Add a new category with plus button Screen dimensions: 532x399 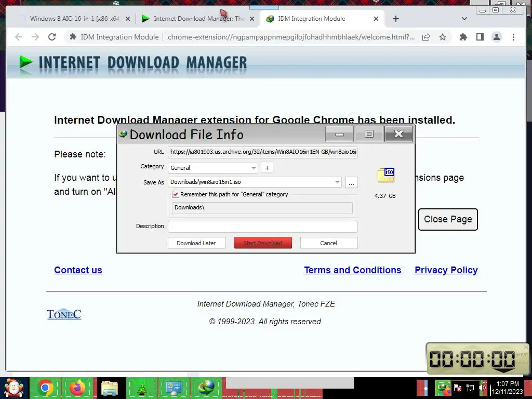click(x=267, y=168)
